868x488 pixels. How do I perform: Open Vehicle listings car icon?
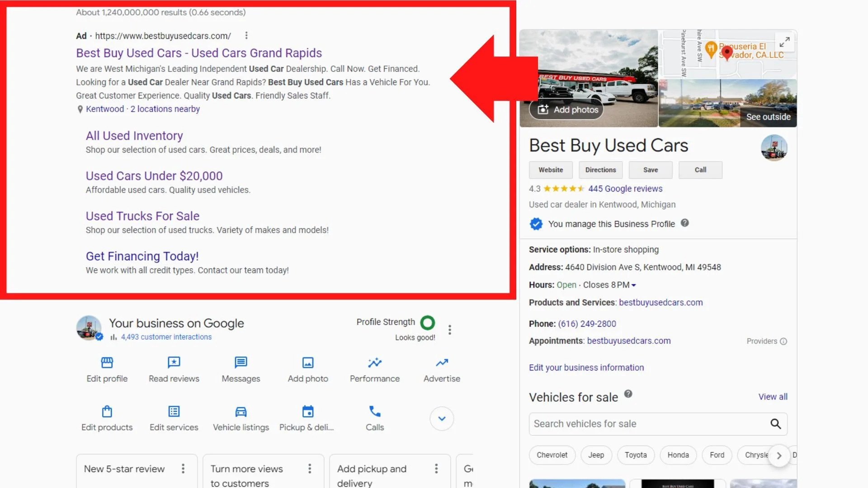coord(241,412)
